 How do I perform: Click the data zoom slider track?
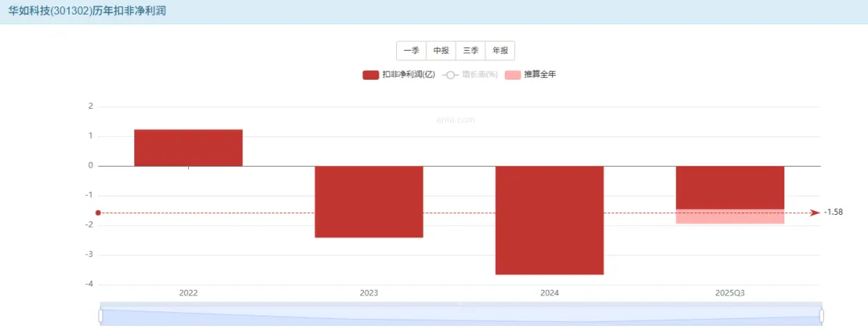pos(461,316)
